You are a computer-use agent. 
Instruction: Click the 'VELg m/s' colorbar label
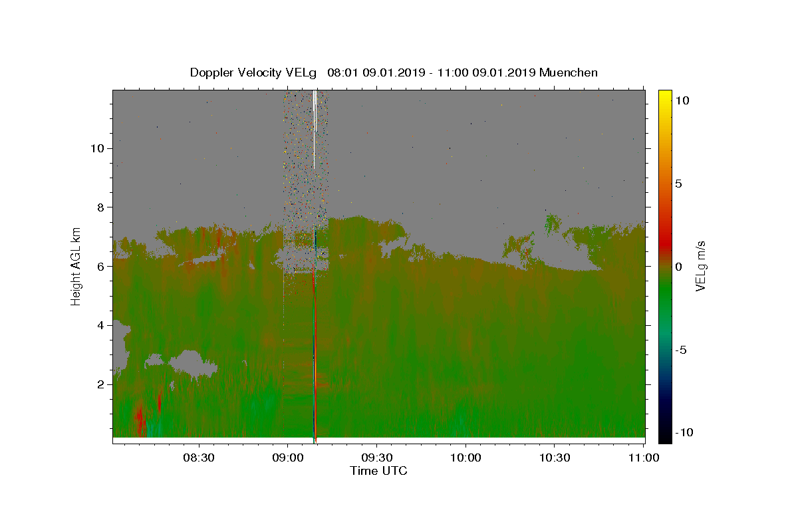700,266
